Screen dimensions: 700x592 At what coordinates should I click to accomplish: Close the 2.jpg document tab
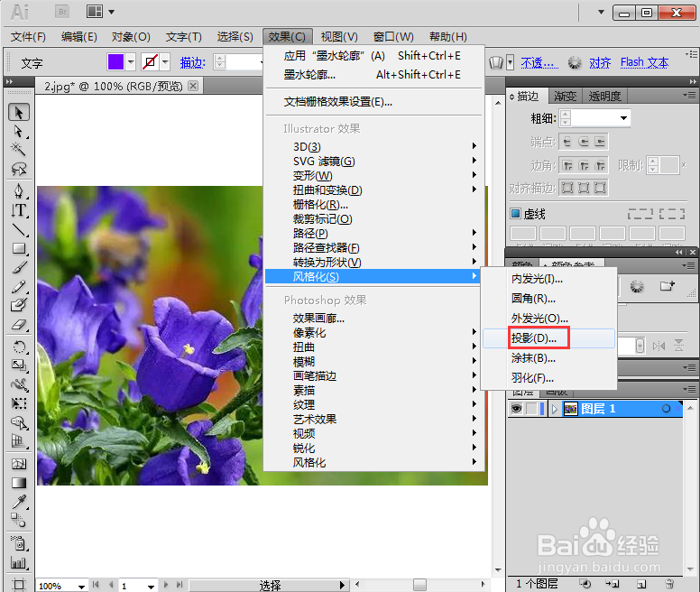tap(193, 85)
